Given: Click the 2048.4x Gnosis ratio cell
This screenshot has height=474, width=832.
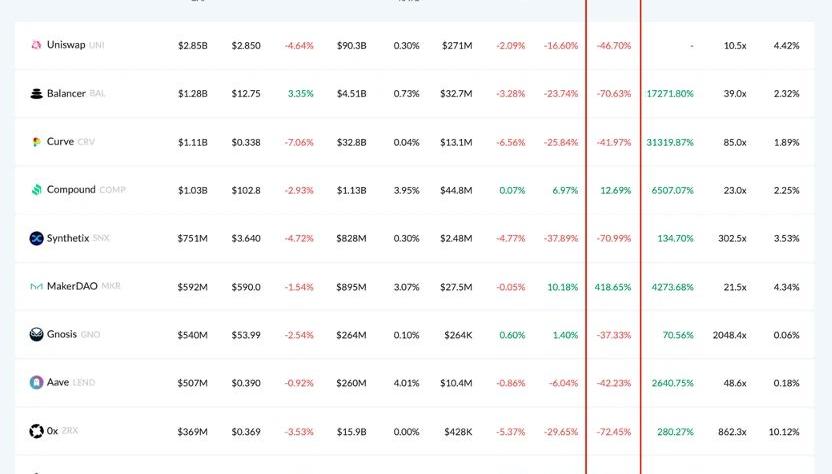Looking at the screenshot, I should [728, 335].
